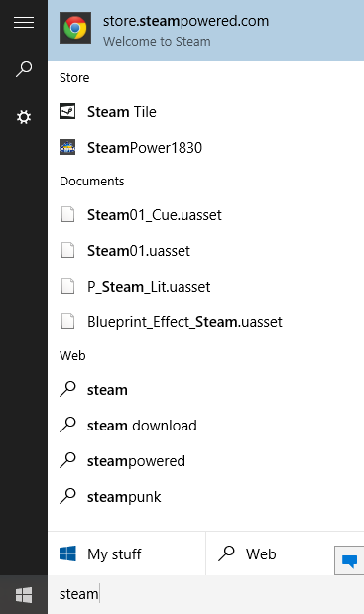Click the Chrome icon for store.steampowered.com
This screenshot has width=364, height=614.
[x=75, y=28]
